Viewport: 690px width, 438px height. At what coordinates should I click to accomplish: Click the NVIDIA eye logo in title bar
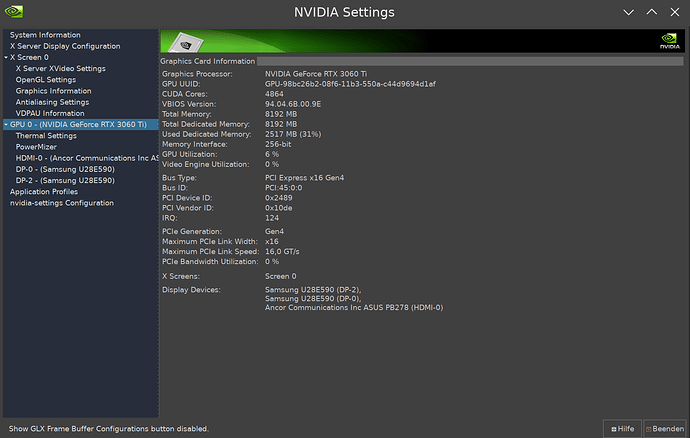click(14, 11)
